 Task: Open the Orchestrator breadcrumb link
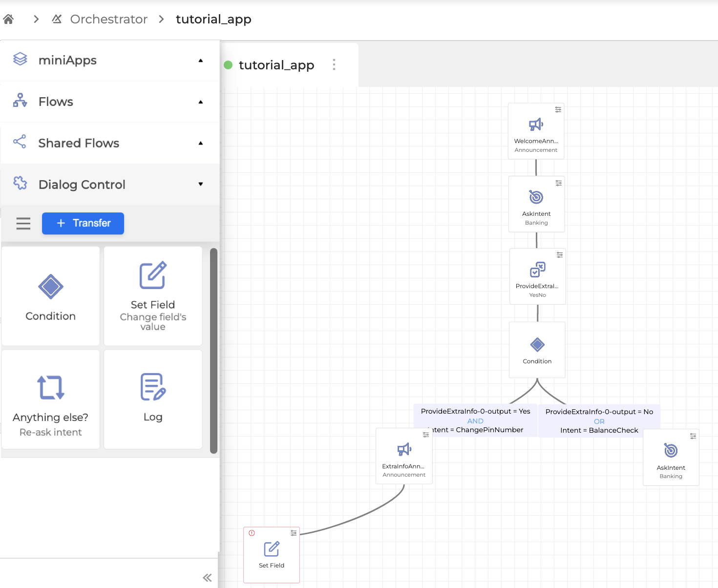108,19
